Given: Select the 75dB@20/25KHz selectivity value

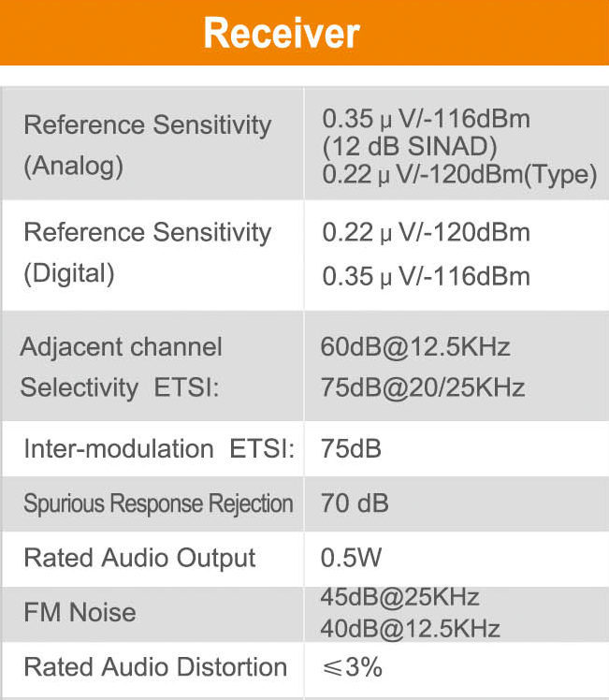Looking at the screenshot, I should coord(422,386).
